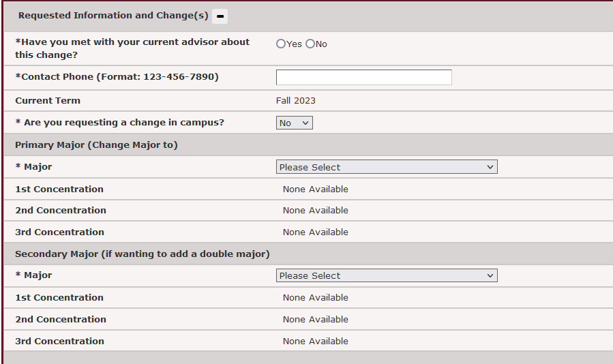Open the Primary Major Please Select dropdown
Viewport: 613px width, 364px height.
[x=387, y=167]
